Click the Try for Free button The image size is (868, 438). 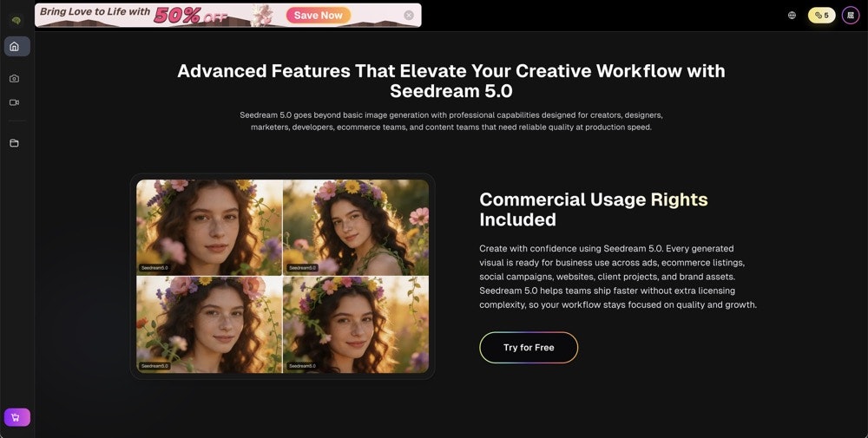pyautogui.click(x=529, y=348)
